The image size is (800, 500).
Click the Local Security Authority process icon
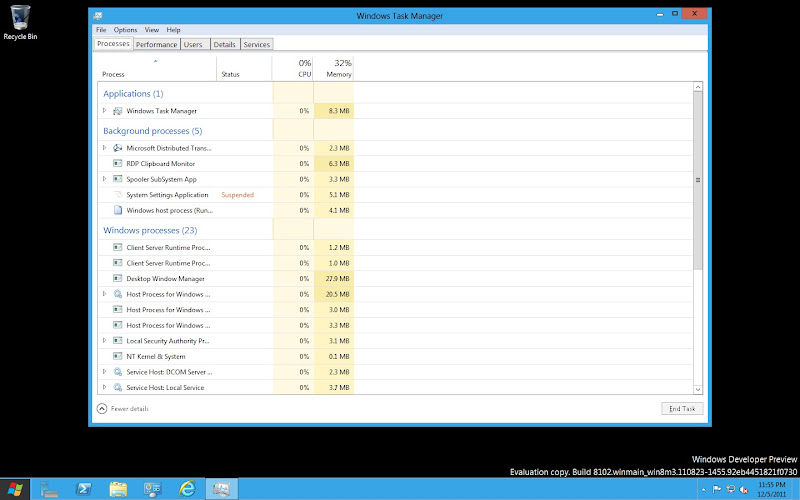118,340
